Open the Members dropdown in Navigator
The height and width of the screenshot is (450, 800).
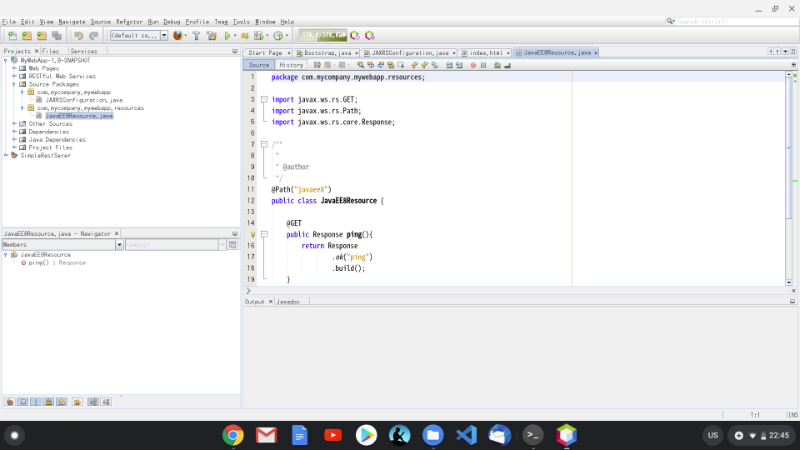[x=120, y=244]
